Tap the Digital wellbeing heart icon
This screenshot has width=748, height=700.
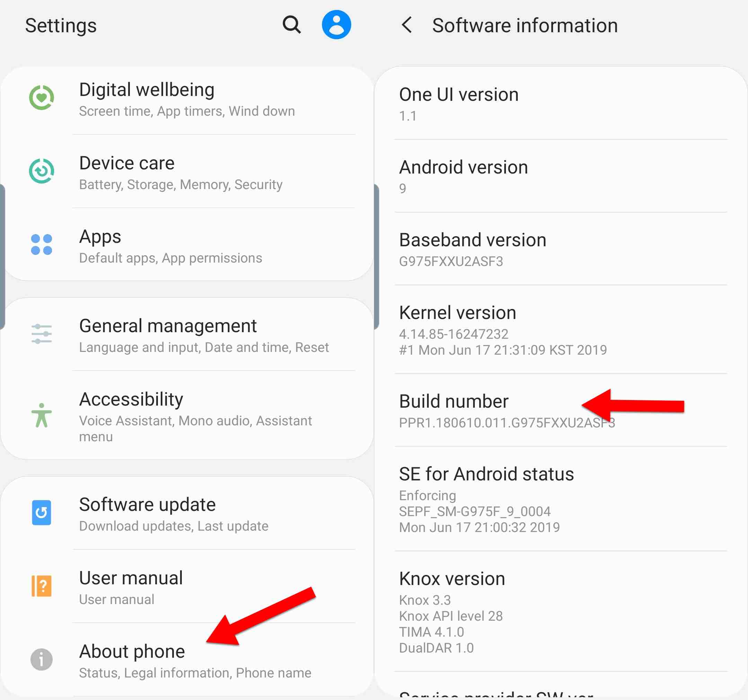(x=42, y=97)
